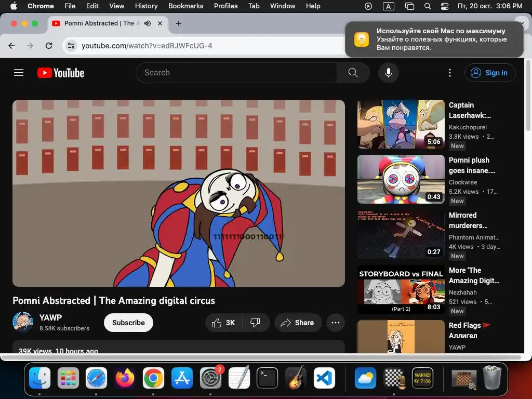Open YAWP channel avatar
The image size is (532, 399).
23,322
